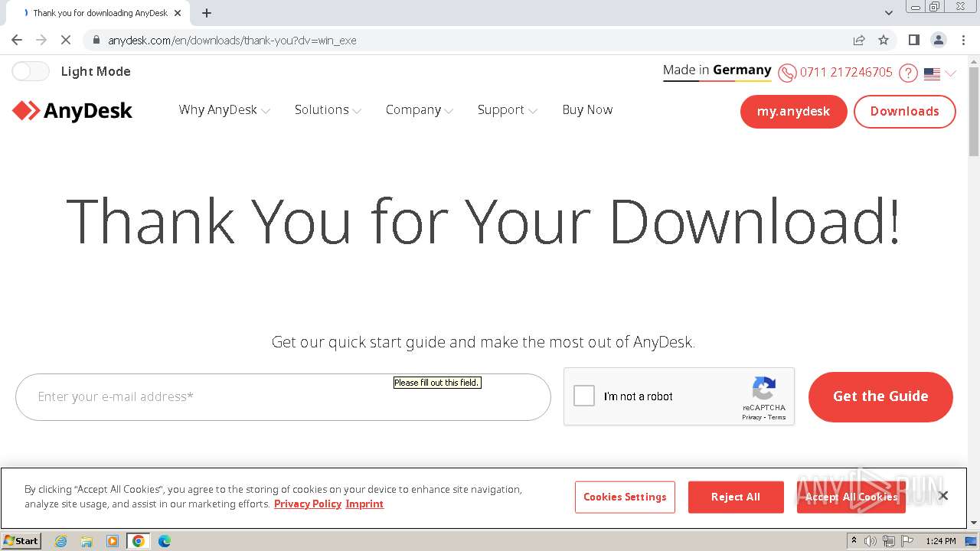
Task: Click the volume speaker tray icon
Action: tap(871, 541)
